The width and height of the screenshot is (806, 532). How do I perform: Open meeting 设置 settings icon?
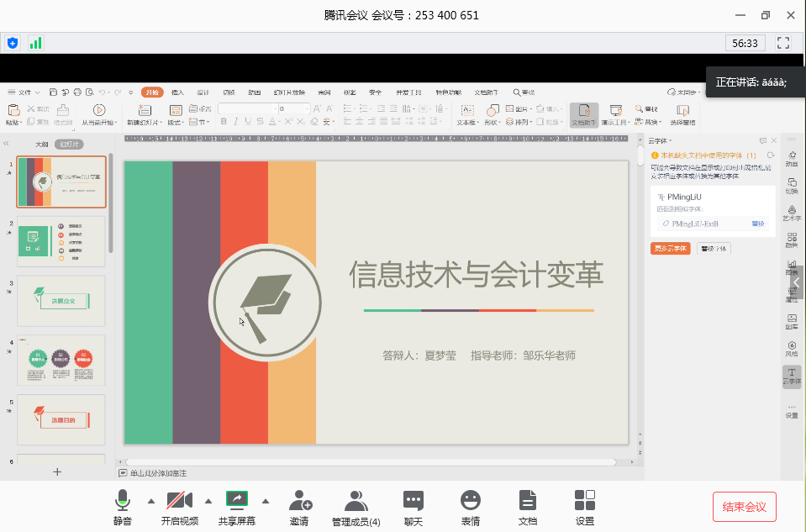pos(585,507)
